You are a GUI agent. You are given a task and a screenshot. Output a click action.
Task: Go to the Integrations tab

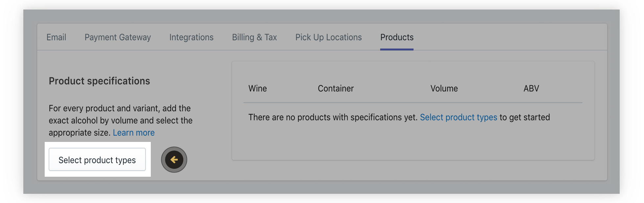pos(191,37)
